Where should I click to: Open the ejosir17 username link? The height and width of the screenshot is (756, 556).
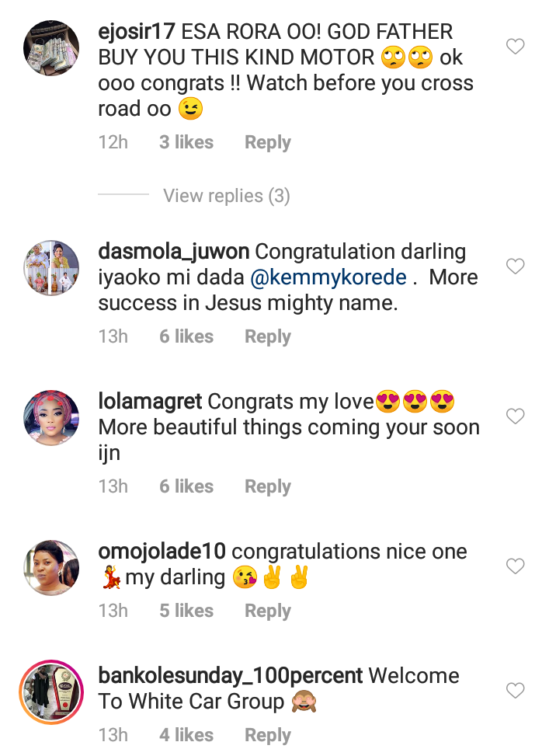pyautogui.click(x=137, y=33)
